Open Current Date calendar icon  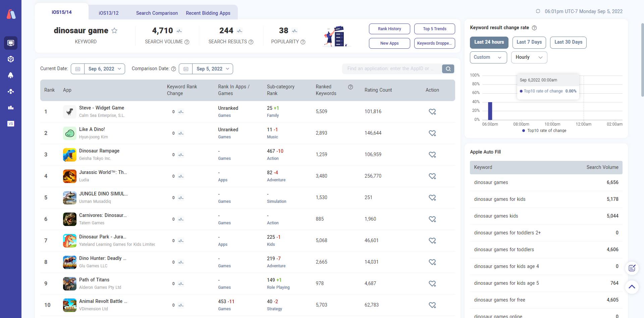pos(78,69)
